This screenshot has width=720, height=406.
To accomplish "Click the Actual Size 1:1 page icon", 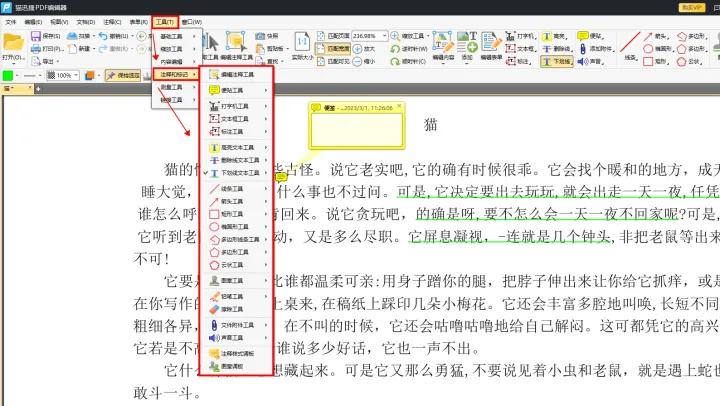I will click(302, 41).
